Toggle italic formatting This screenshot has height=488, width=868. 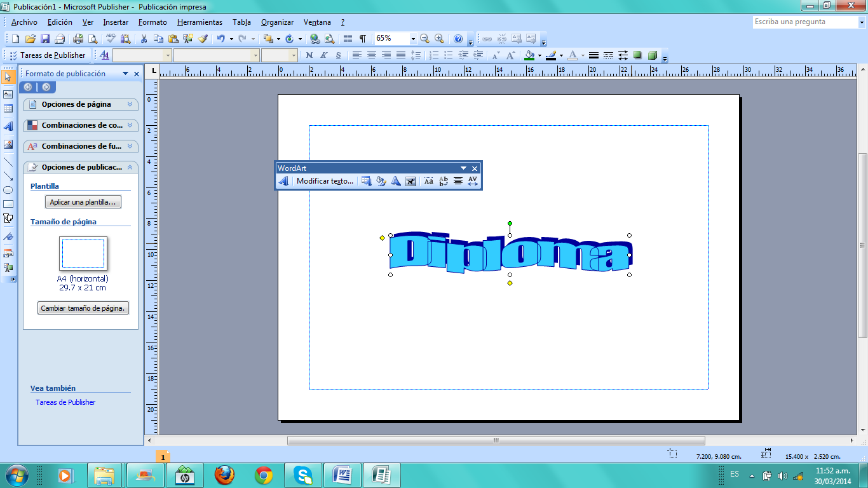pos(322,55)
